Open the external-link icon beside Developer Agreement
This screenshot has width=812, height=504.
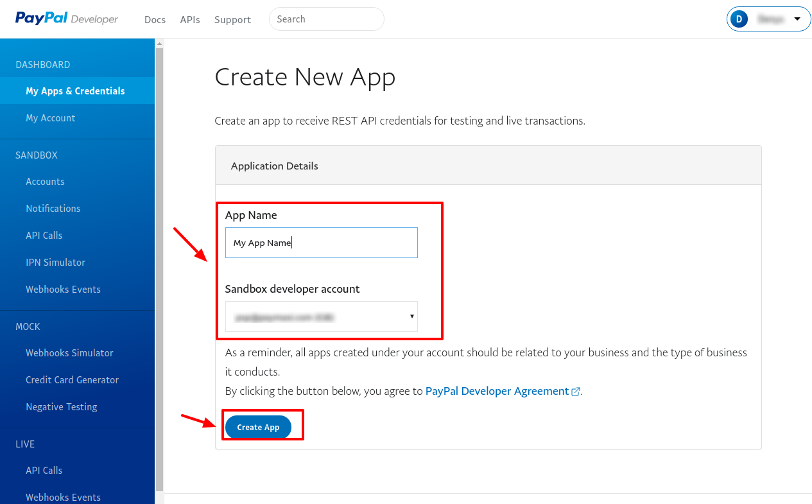pyautogui.click(x=576, y=392)
